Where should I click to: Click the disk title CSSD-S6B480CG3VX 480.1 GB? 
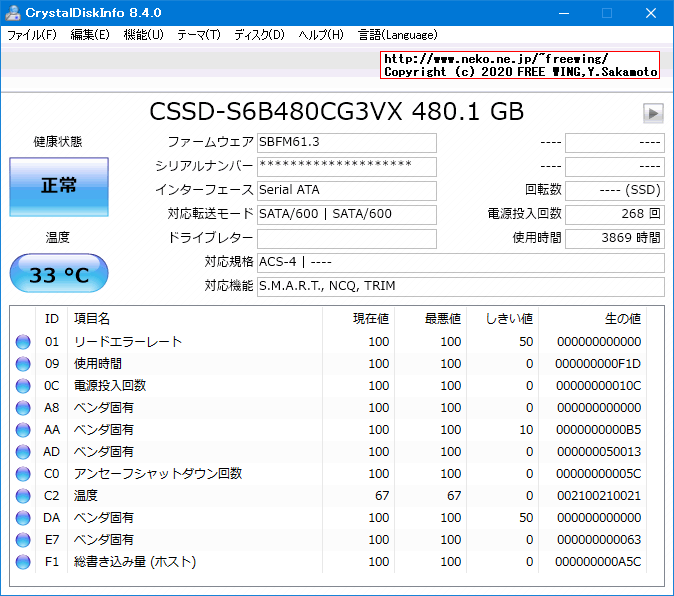[x=337, y=112]
